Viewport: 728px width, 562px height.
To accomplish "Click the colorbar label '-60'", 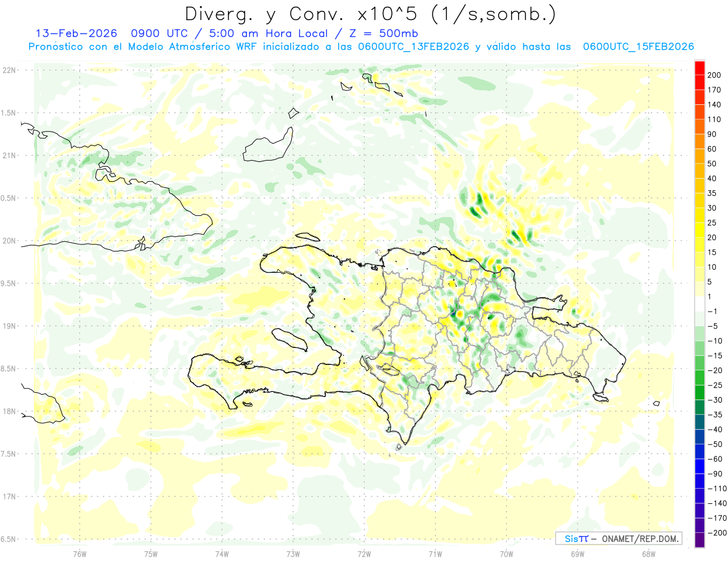I will click(x=715, y=459).
